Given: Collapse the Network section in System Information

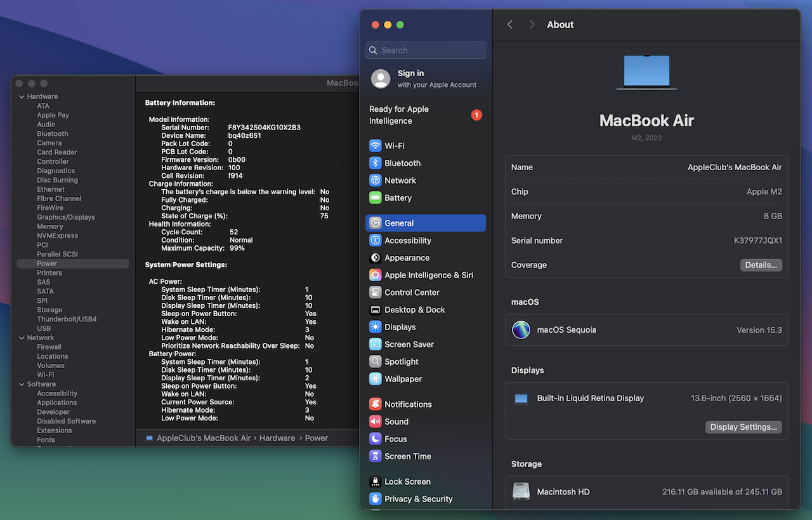Looking at the screenshot, I should pos(21,338).
